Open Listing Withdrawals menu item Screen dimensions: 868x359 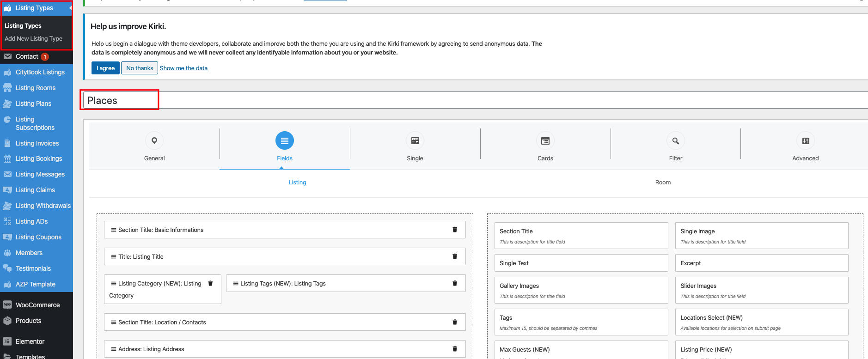pyautogui.click(x=37, y=206)
